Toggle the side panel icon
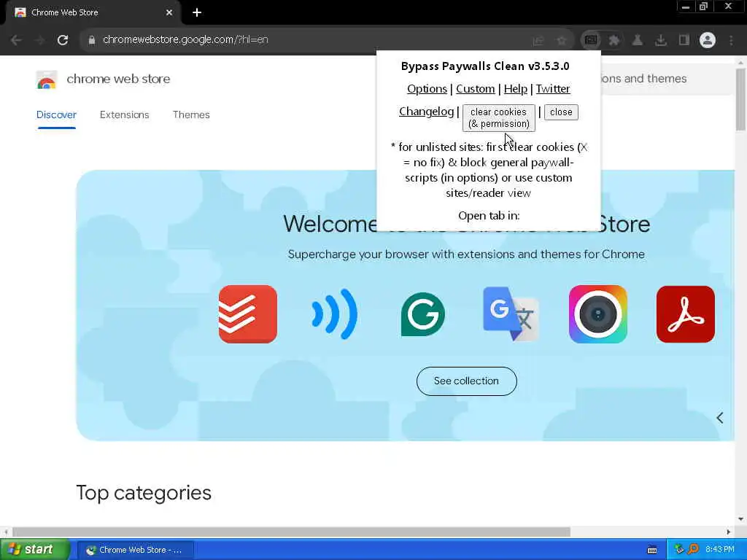Viewport: 747px width, 560px height. [684, 41]
